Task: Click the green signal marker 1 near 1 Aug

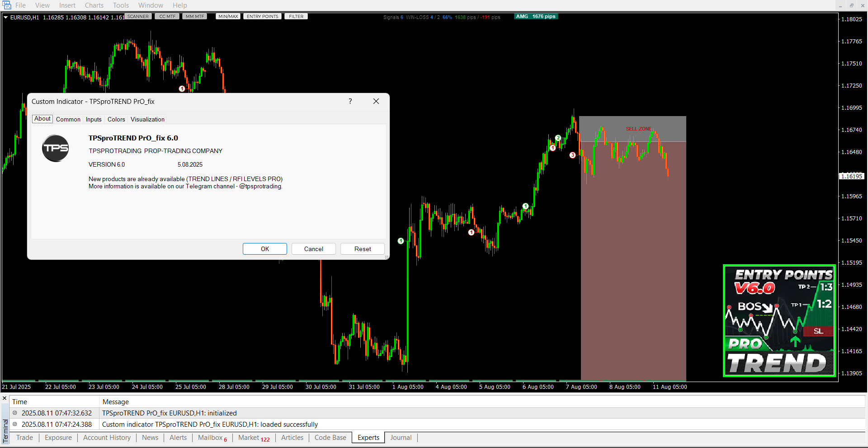Action: point(401,241)
